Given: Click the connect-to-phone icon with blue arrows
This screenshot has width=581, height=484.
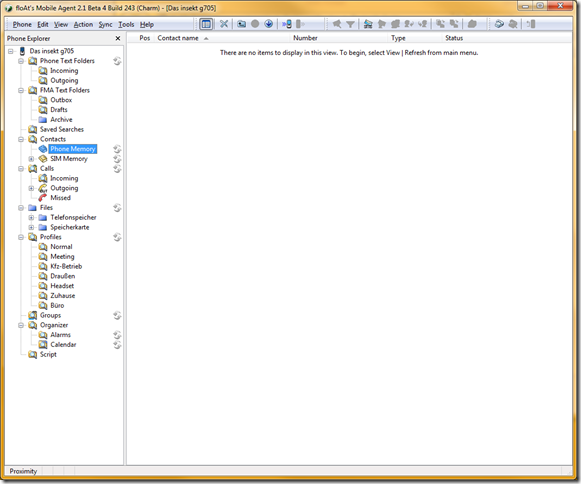Looking at the screenshot, I should (287, 24).
